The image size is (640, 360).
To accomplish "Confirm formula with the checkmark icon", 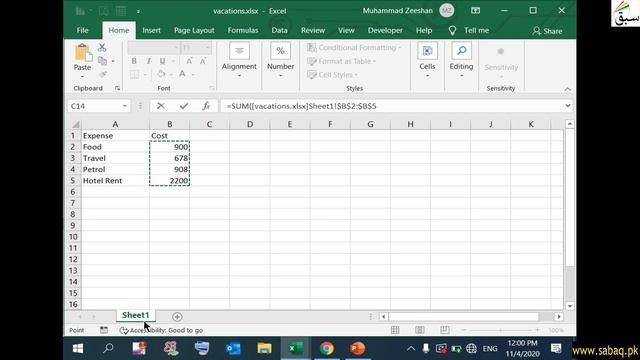I will tap(184, 106).
